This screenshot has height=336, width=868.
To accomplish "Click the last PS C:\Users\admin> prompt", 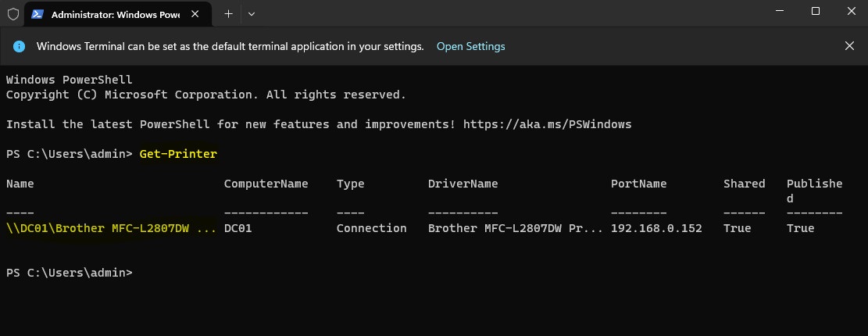I will click(x=70, y=273).
